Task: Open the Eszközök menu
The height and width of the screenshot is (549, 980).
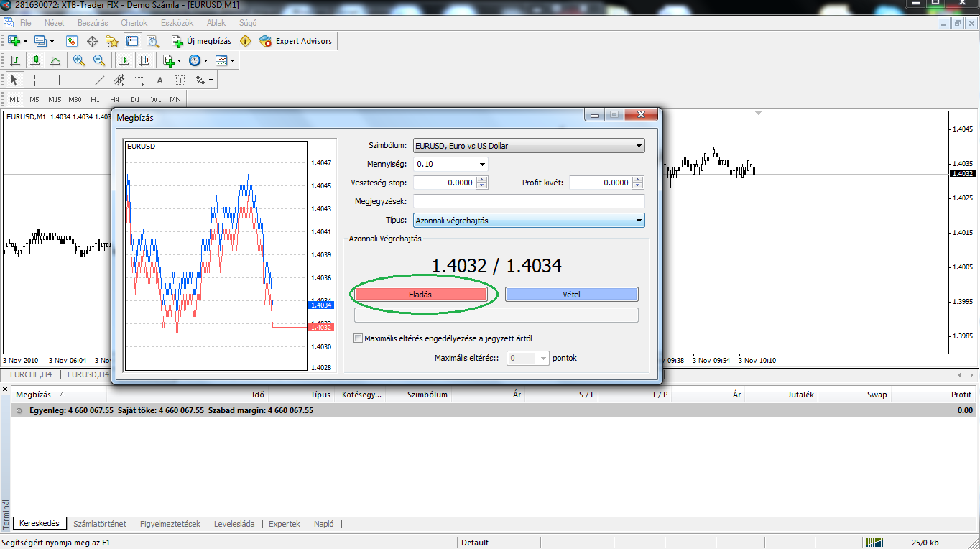Action: (177, 23)
